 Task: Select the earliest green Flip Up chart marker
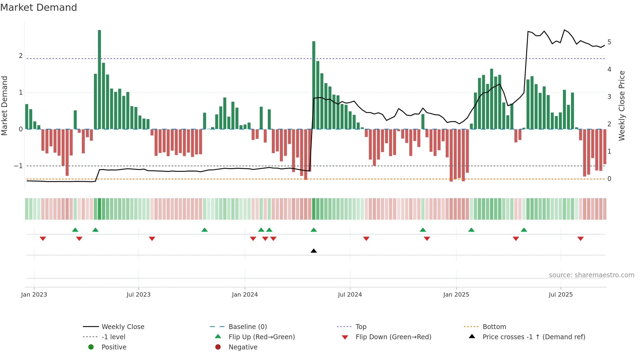click(75, 230)
